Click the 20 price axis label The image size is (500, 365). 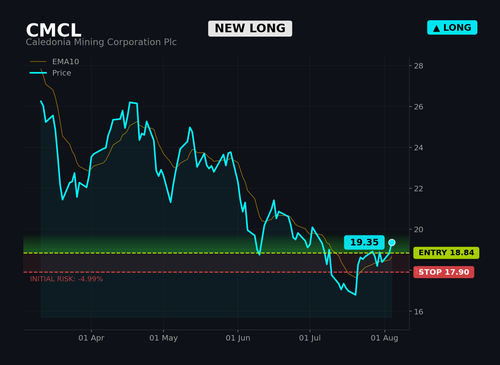click(419, 230)
